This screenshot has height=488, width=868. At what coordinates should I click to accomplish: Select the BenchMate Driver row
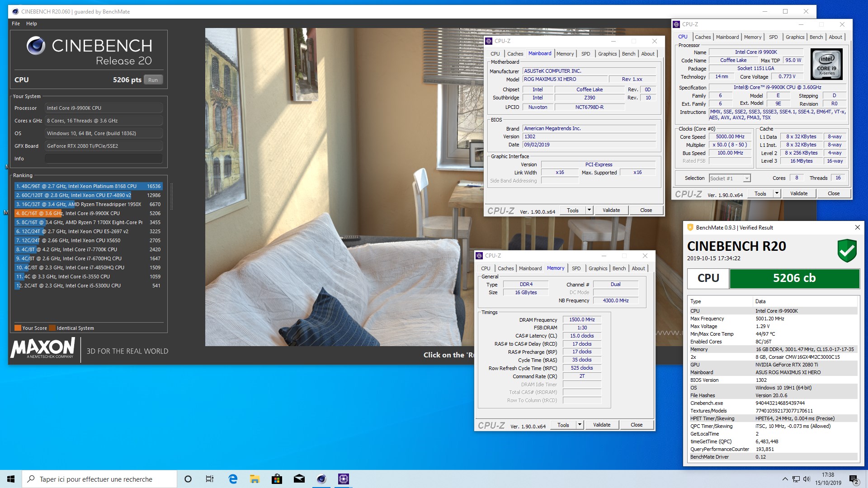coord(773,457)
